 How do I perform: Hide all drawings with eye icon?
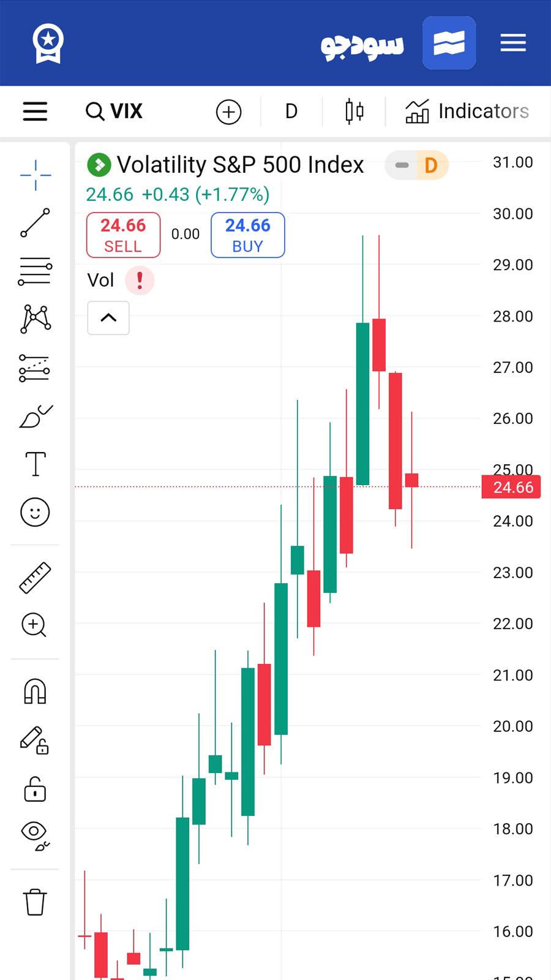(x=35, y=836)
